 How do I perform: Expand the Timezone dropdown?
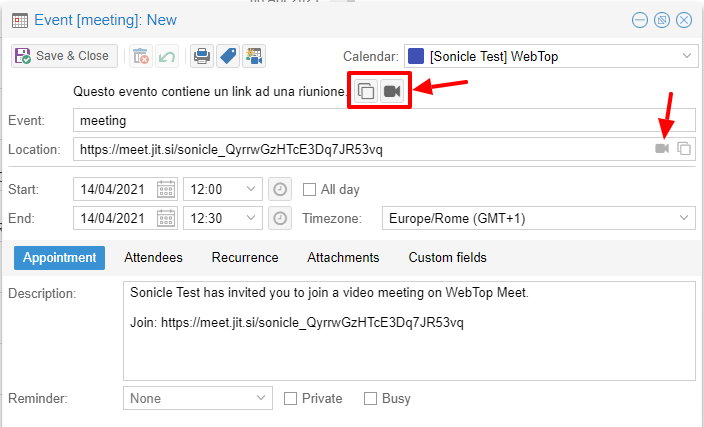point(686,218)
